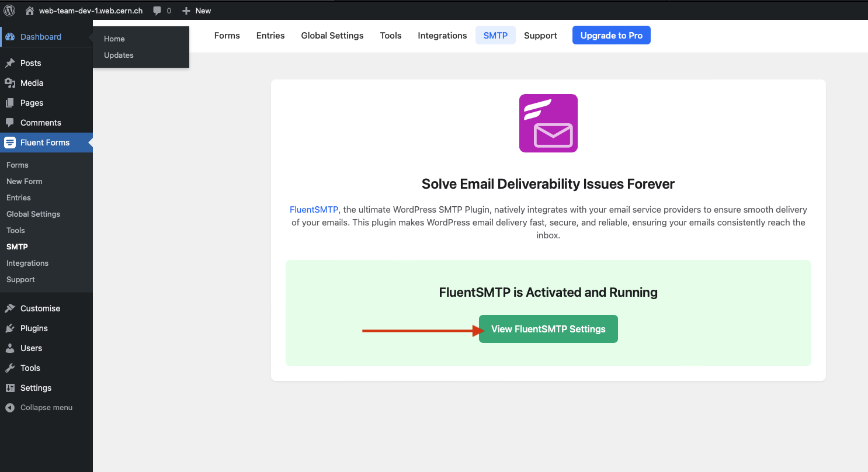Click the Media icon in sidebar
Screen dimensions: 868x472
click(10, 83)
